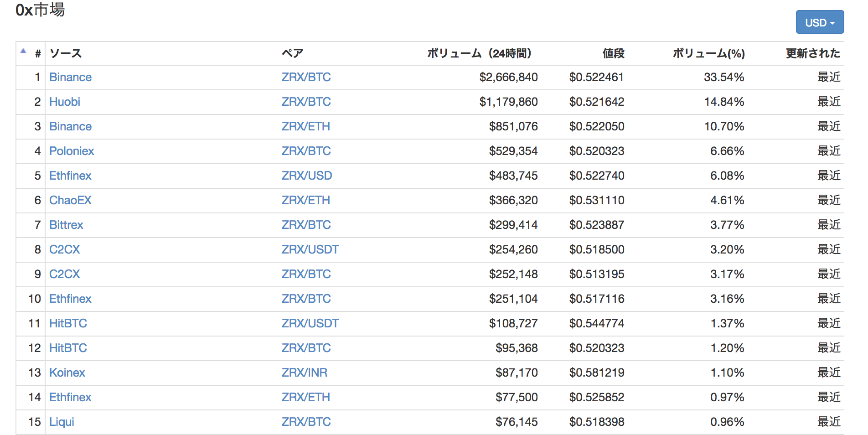Image resolution: width=868 pixels, height=435 pixels.
Task: Sort by 更新された column header
Action: [x=813, y=53]
